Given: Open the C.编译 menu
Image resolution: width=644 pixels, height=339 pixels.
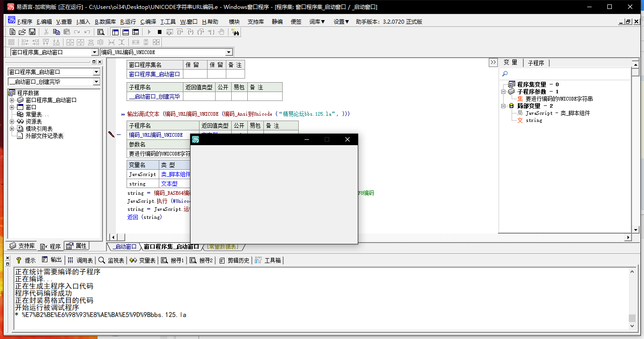Looking at the screenshot, I should point(148,21).
